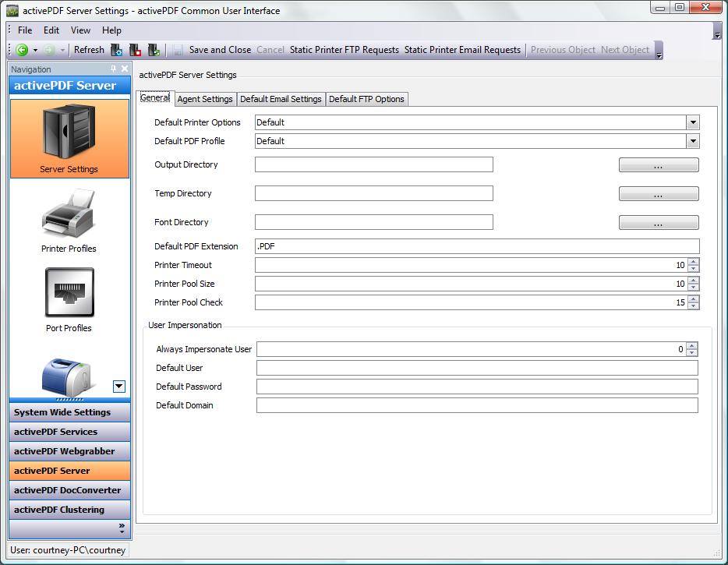Click the floppy disk save icon

[x=178, y=50]
